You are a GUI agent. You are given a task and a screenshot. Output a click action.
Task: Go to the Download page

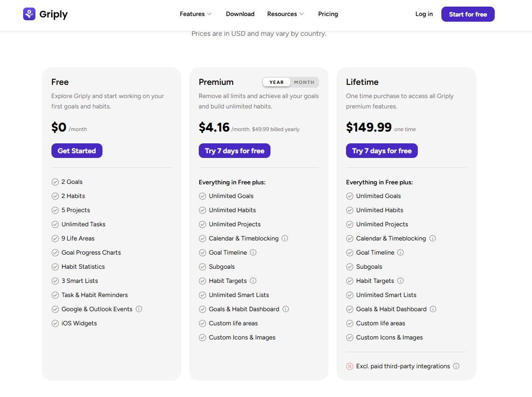240,14
